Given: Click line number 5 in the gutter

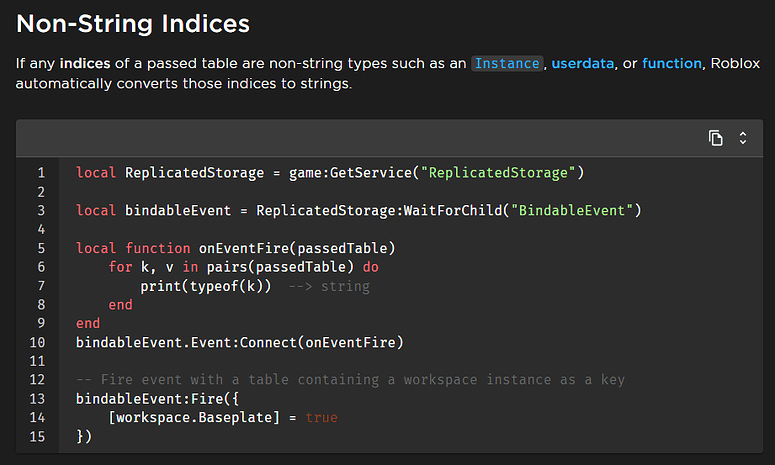Looking at the screenshot, I should click(41, 248).
